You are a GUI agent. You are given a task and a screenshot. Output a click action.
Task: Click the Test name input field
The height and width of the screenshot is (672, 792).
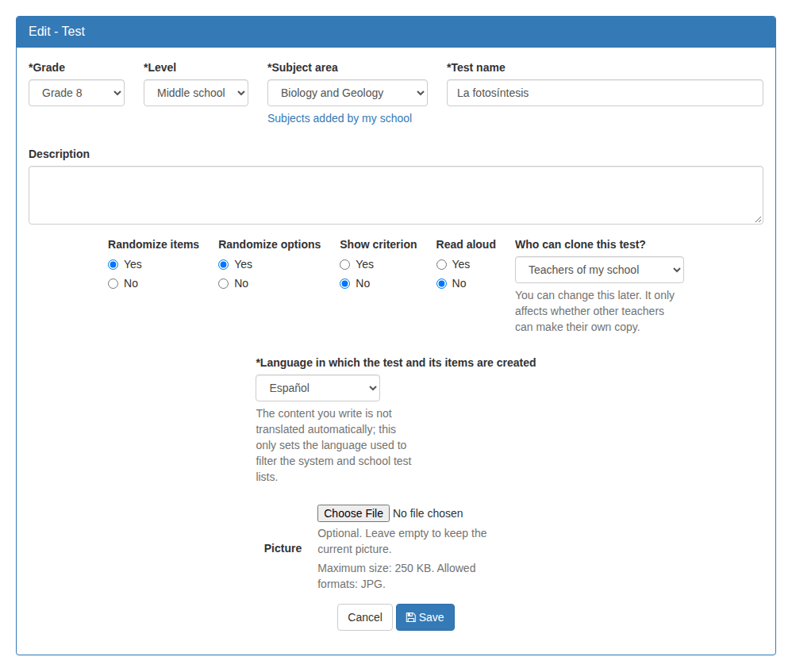606,93
